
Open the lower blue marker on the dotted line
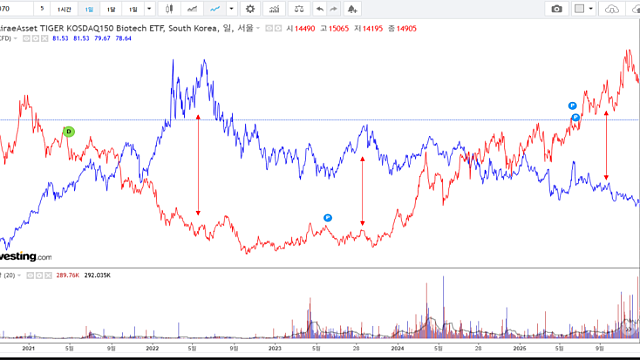576,118
